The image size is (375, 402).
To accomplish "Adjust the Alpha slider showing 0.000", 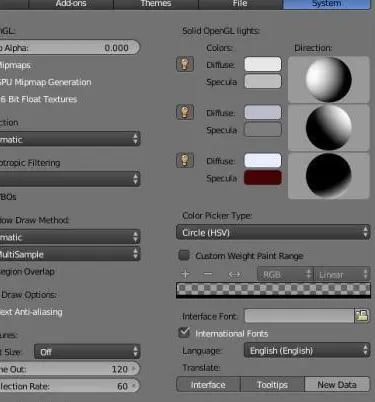I will point(70,47).
